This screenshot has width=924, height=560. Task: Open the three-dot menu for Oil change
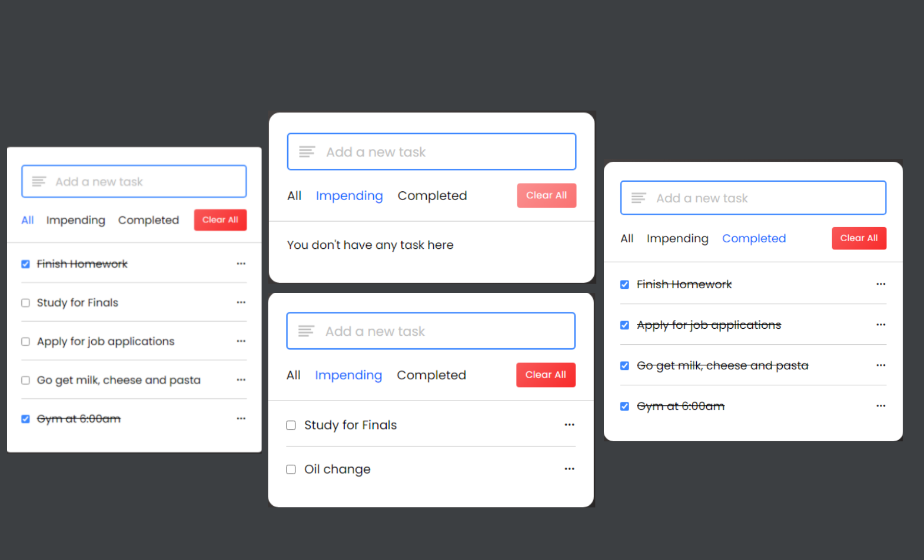coord(569,469)
